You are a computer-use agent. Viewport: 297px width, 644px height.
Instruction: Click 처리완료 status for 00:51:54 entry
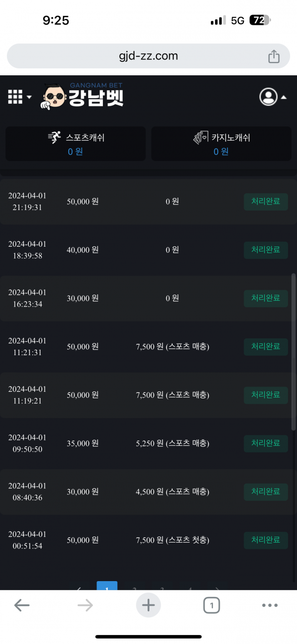click(x=266, y=540)
